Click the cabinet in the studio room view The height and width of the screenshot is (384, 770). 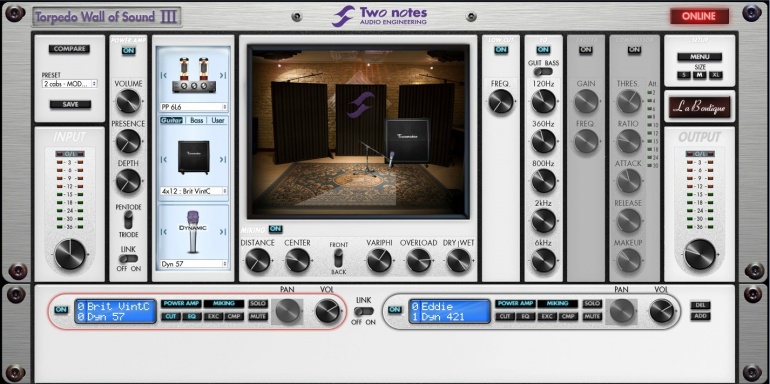pos(407,142)
